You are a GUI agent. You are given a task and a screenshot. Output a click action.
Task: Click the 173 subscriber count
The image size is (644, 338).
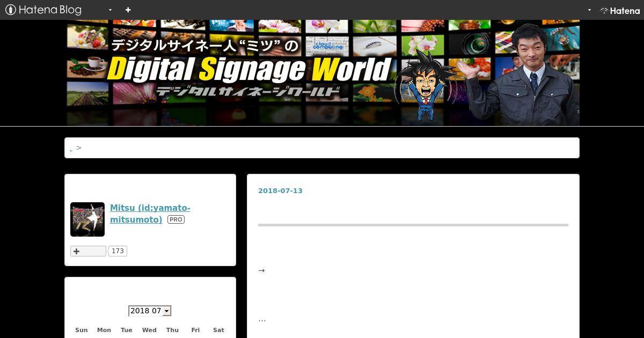click(118, 251)
